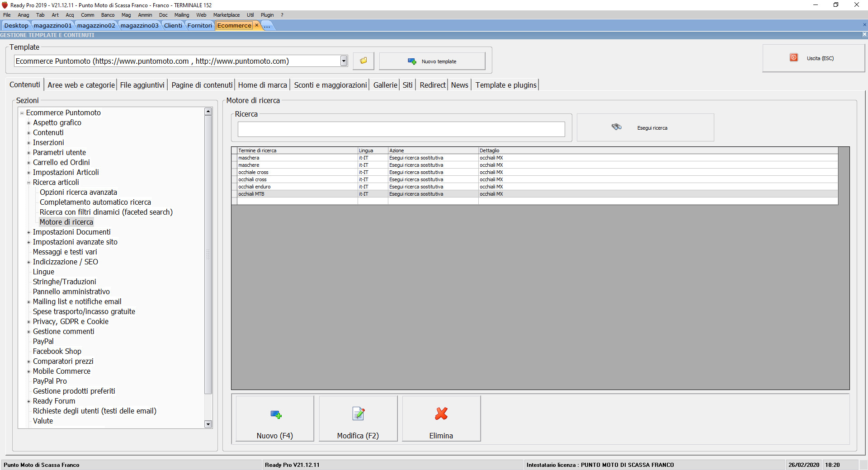The width and height of the screenshot is (868, 470).
Task: Expand the Aspetto grafico tree node
Action: [28, 123]
